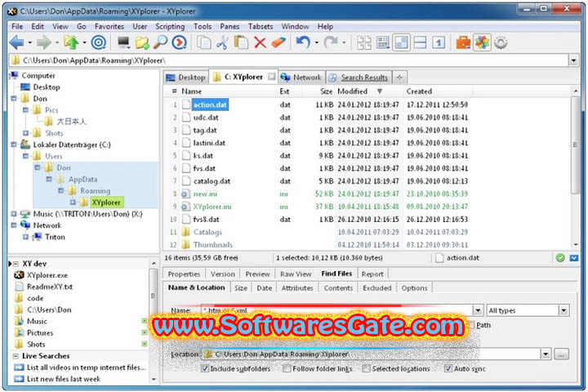Open the back button history dropdown arrow
588x392 pixels.
coord(29,42)
